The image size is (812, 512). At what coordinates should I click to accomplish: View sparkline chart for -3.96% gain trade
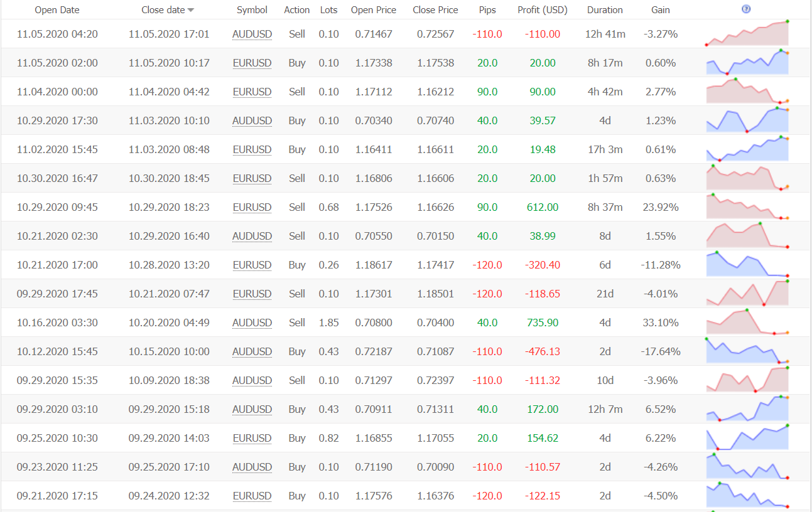tap(747, 380)
